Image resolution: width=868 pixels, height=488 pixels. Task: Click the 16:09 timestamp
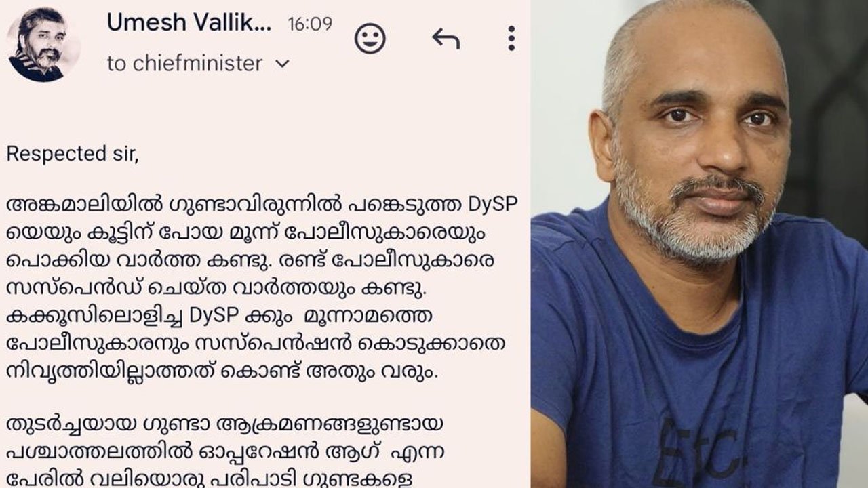pos(310,24)
